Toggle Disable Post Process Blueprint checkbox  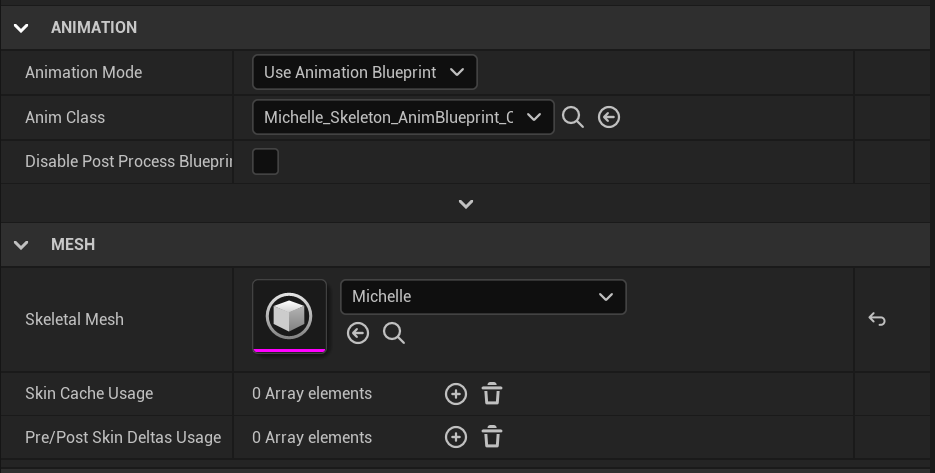coord(265,162)
